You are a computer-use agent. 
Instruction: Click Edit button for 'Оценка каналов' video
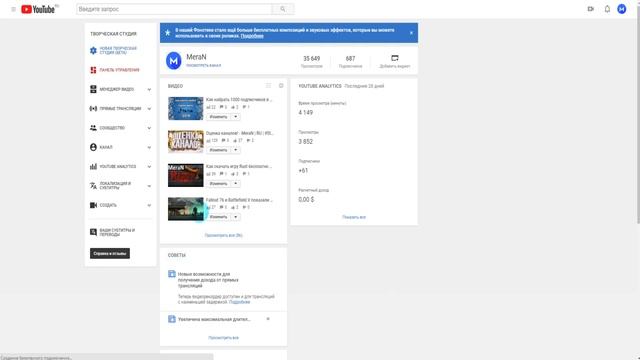tap(218, 150)
